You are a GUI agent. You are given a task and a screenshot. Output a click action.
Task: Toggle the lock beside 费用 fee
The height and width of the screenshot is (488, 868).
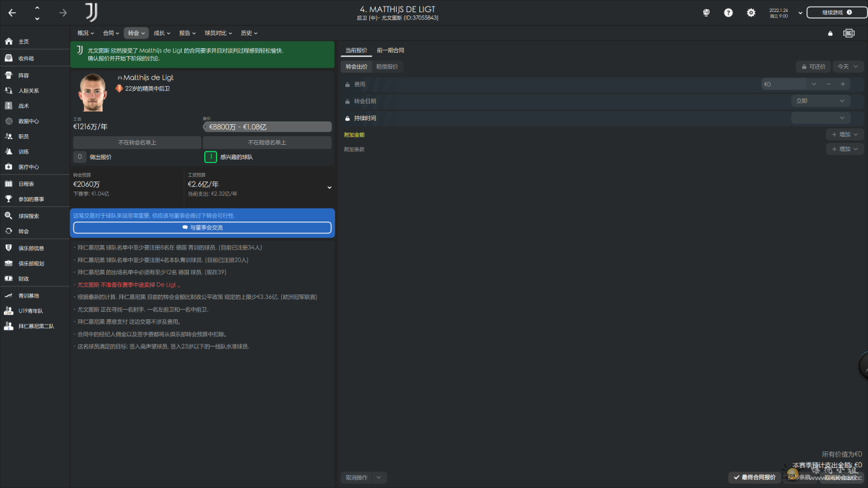(347, 84)
